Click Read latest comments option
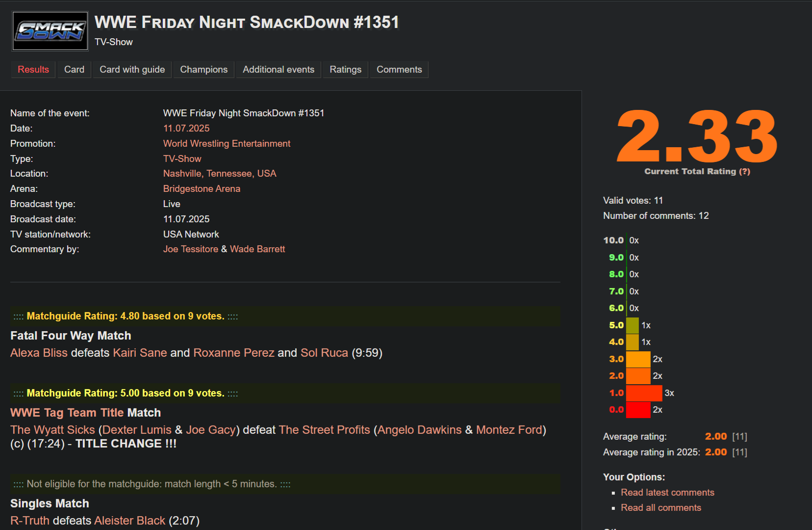This screenshot has width=812, height=530. 667,492
